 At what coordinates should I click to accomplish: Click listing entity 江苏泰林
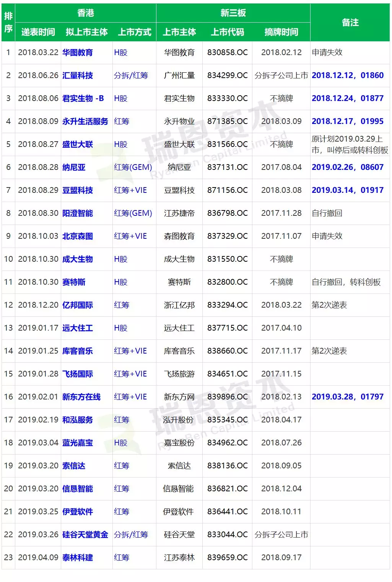[x=179, y=558]
